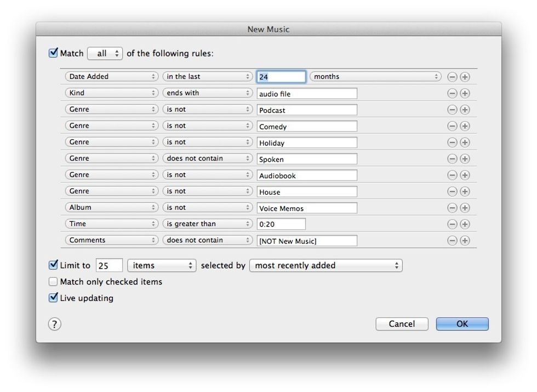Open help with the question mark icon

pos(55,324)
